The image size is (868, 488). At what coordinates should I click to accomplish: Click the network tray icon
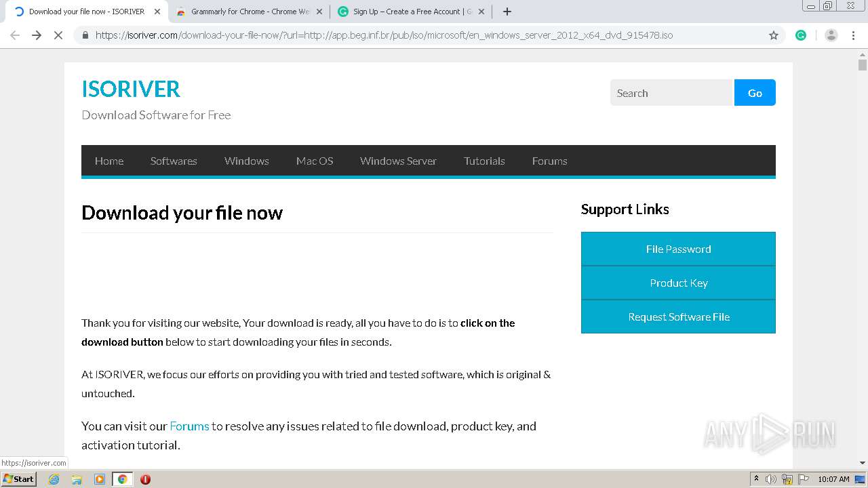(x=787, y=479)
